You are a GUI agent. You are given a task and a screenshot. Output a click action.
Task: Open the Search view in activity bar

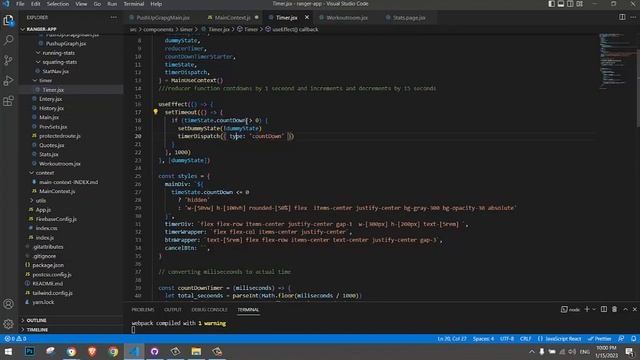9,40
